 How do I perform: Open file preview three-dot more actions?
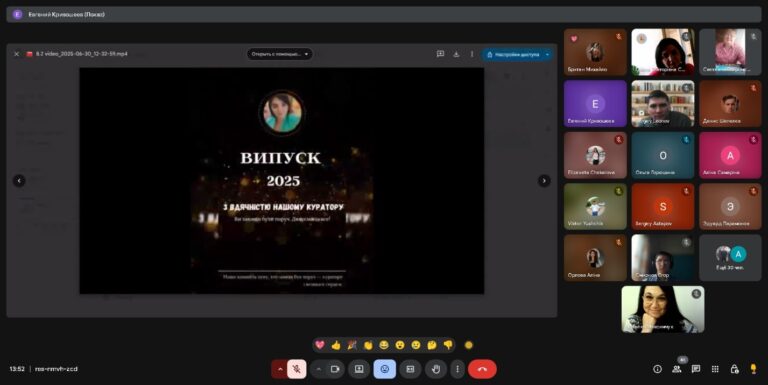472,54
